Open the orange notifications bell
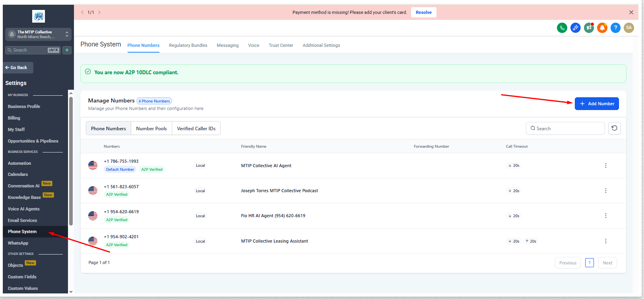Image resolution: width=644 pixels, height=299 pixels. pos(602,28)
